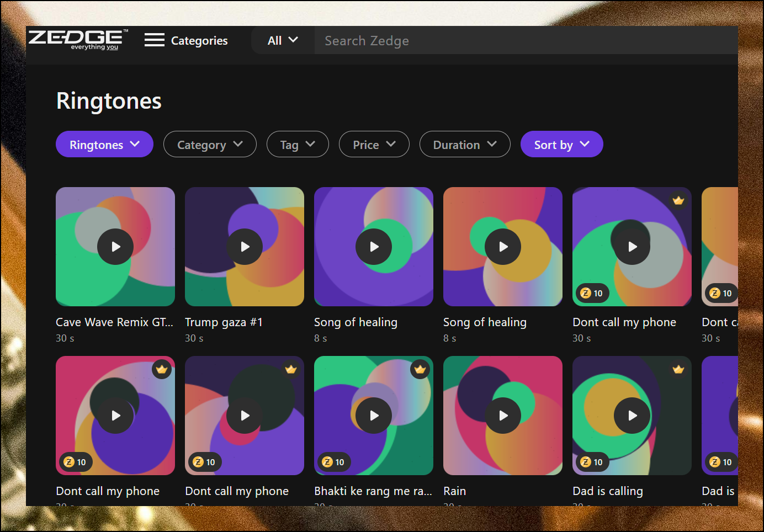Open the Duration filter dropdown
The width and height of the screenshot is (764, 532).
coord(465,144)
